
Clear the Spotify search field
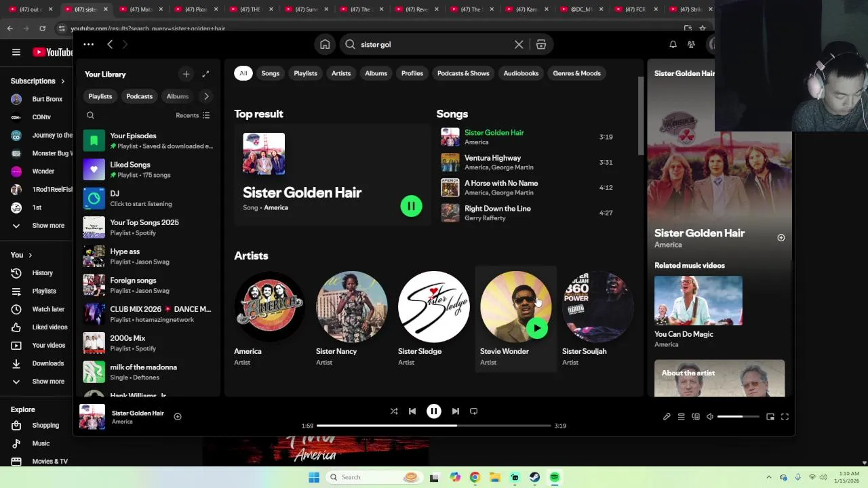[519, 44]
